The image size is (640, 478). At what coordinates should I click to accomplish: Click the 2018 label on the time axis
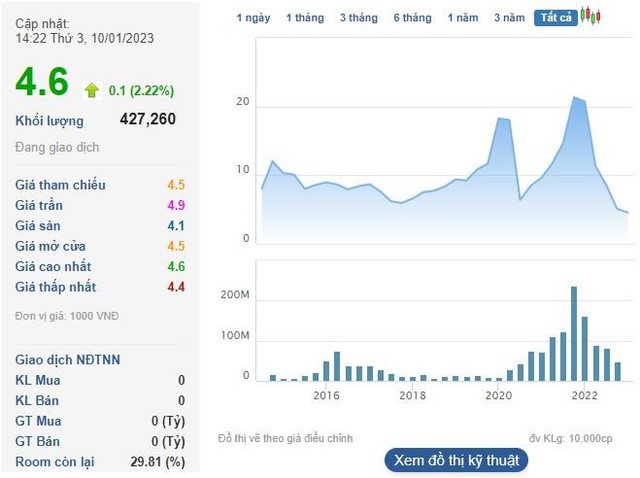click(412, 396)
